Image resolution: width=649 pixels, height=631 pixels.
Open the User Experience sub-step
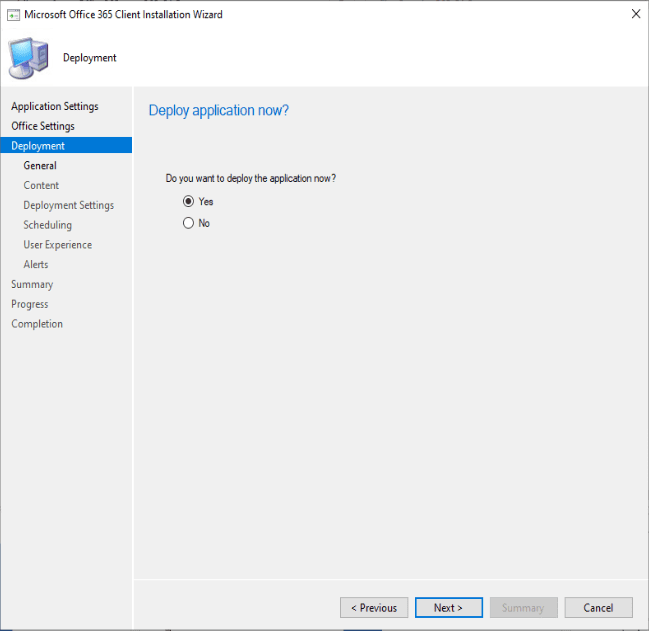pos(57,245)
